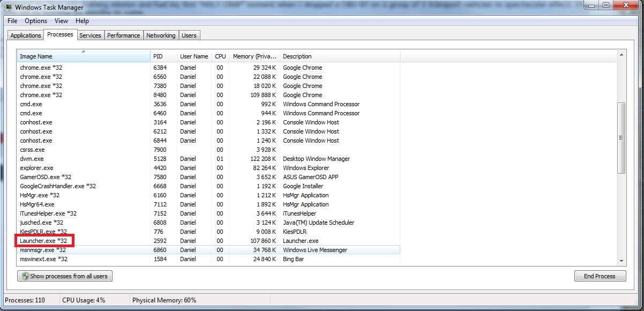This screenshot has width=644, height=311.
Task: Click the scrollbar up arrow
Action: coord(621,55)
